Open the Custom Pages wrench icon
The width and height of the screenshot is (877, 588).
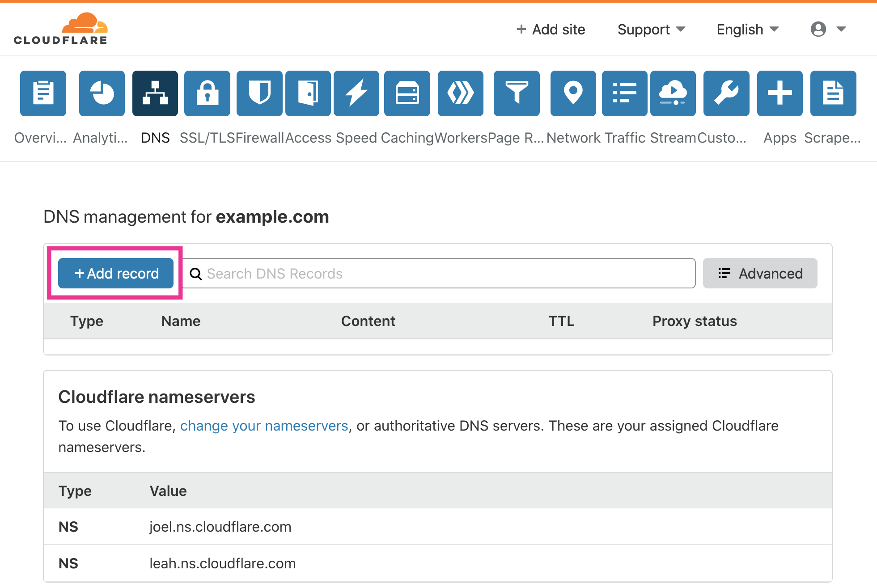[x=726, y=93]
